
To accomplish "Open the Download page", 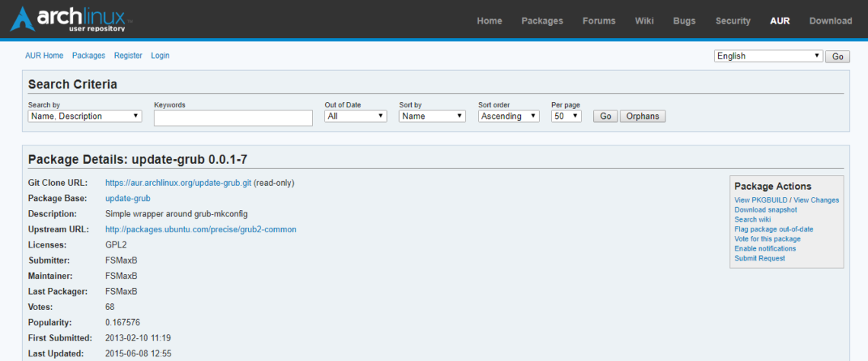I will click(830, 21).
